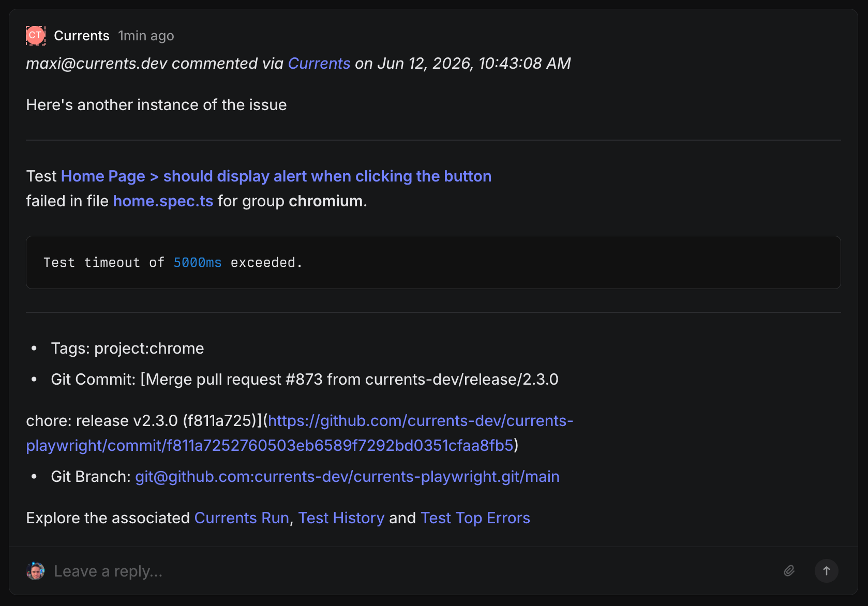Screen dimensions: 868x606
Task: Open the Test Top Errors link
Action: pos(475,518)
